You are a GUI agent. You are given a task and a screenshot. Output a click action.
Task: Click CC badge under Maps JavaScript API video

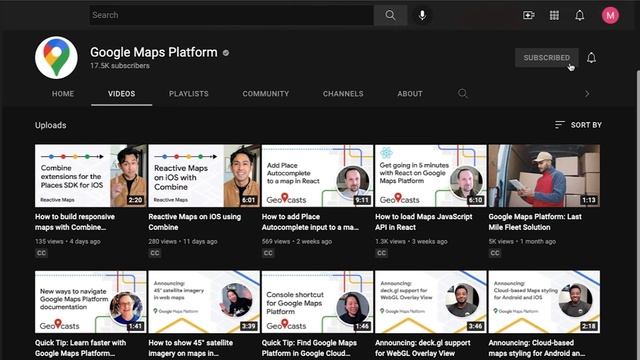coord(382,253)
